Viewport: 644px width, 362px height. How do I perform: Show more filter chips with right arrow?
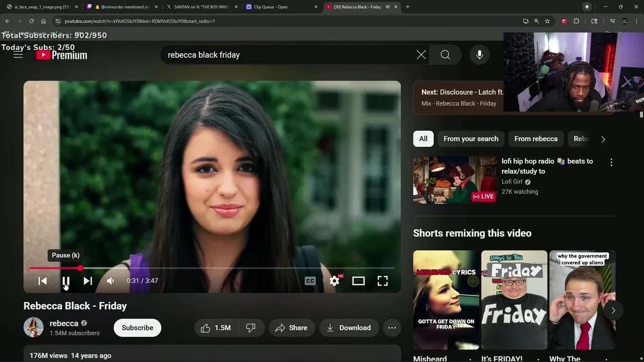tap(603, 139)
